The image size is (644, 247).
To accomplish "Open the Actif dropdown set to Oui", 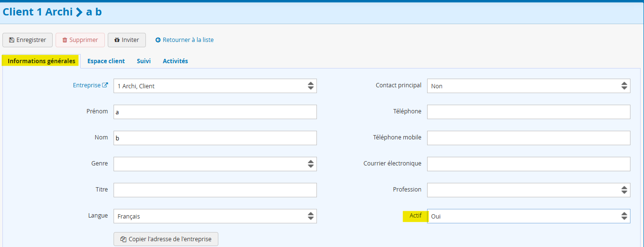I will 529,216.
